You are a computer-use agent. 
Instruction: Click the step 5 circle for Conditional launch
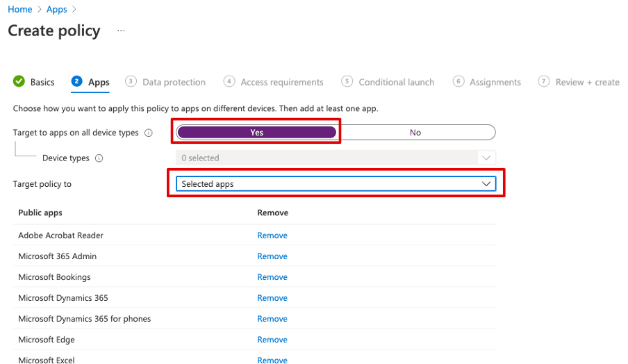347,81
